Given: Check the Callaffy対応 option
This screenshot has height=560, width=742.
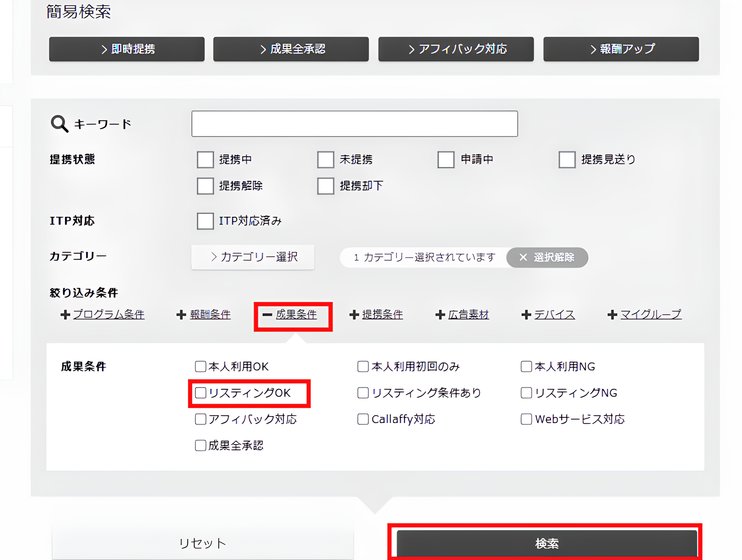Looking at the screenshot, I should pyautogui.click(x=362, y=419).
